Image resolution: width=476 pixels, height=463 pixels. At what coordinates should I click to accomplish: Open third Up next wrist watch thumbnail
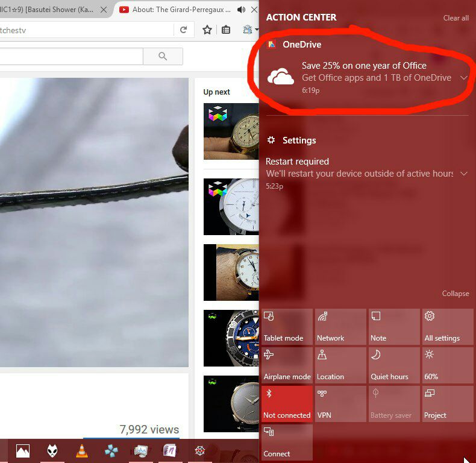point(231,272)
